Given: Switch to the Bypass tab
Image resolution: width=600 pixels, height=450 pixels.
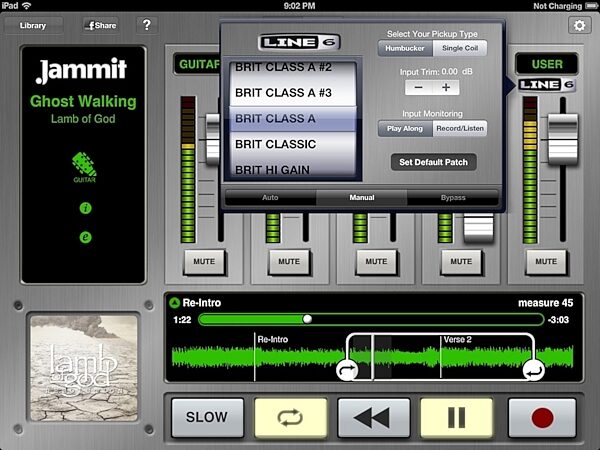Looking at the screenshot, I should (x=453, y=197).
